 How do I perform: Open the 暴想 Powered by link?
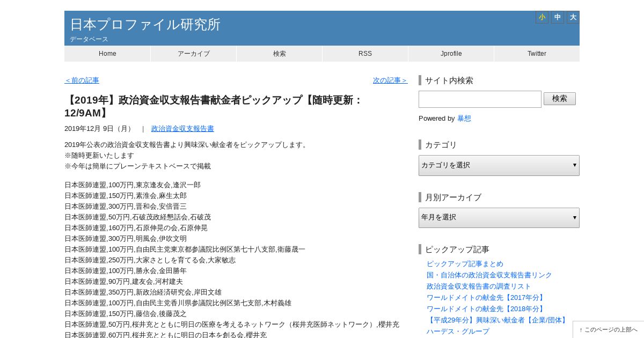(464, 119)
